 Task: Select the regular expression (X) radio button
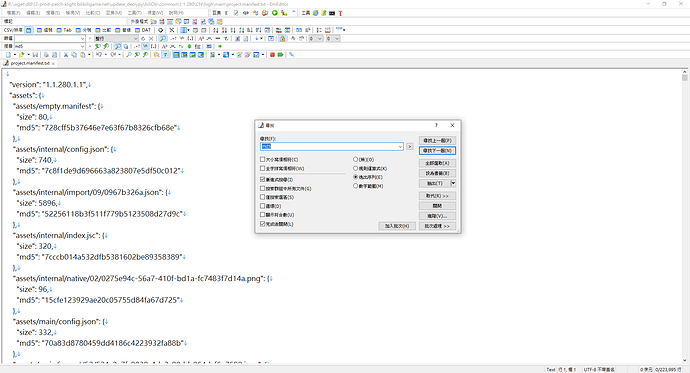[356, 168]
